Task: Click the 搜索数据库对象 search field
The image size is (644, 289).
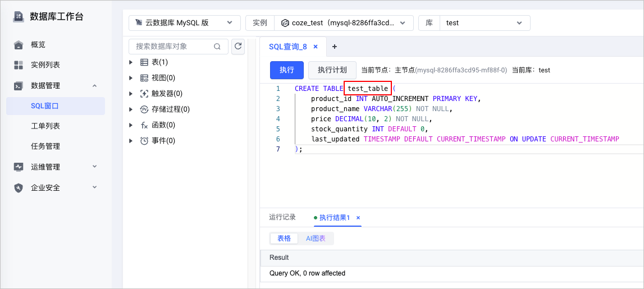Action: 178,47
